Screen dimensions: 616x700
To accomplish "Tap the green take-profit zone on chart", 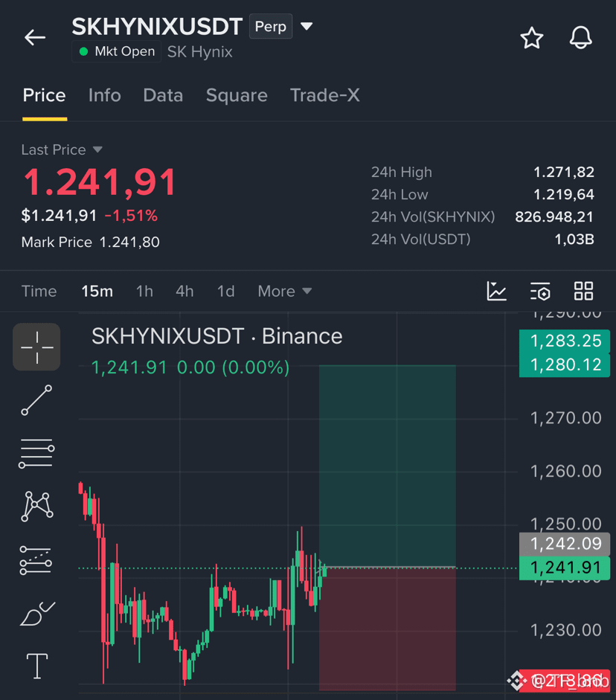I will click(387, 466).
